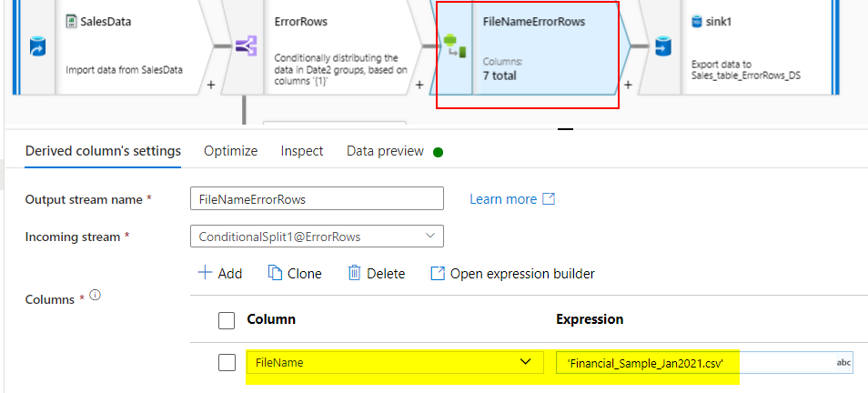This screenshot has height=393, width=868.
Task: Check the FileName row checkbox
Action: [227, 363]
